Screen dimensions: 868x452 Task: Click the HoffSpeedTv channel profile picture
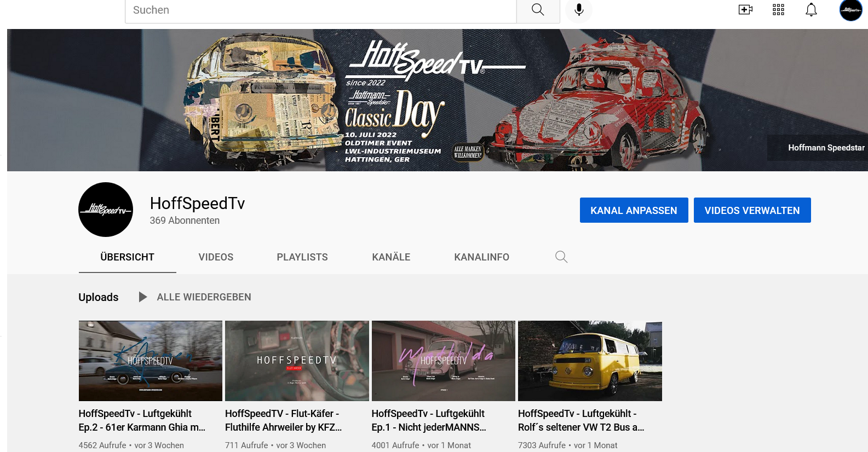tap(106, 210)
